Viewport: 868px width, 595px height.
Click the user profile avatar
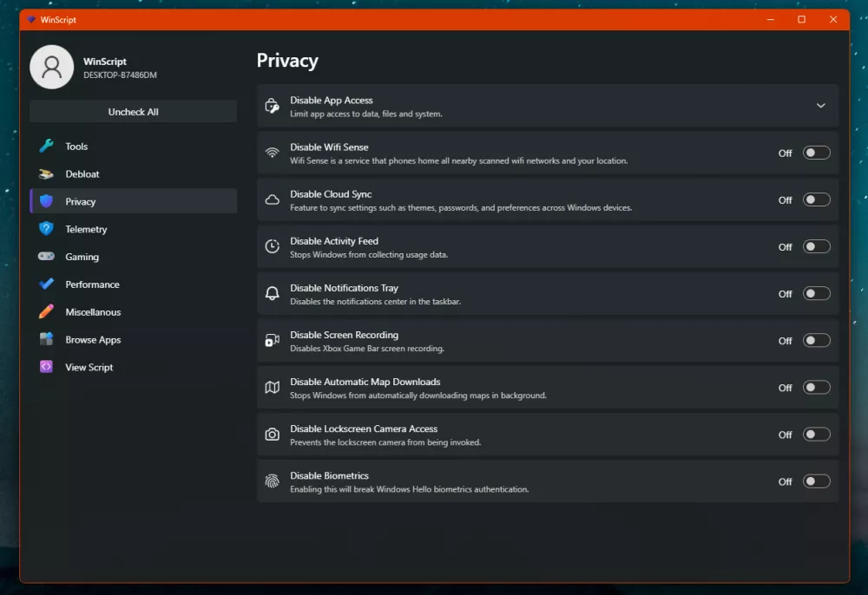[x=52, y=67]
